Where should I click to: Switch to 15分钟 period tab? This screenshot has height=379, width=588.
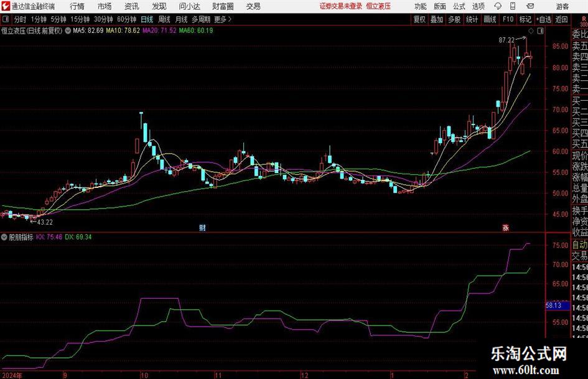tap(80, 19)
